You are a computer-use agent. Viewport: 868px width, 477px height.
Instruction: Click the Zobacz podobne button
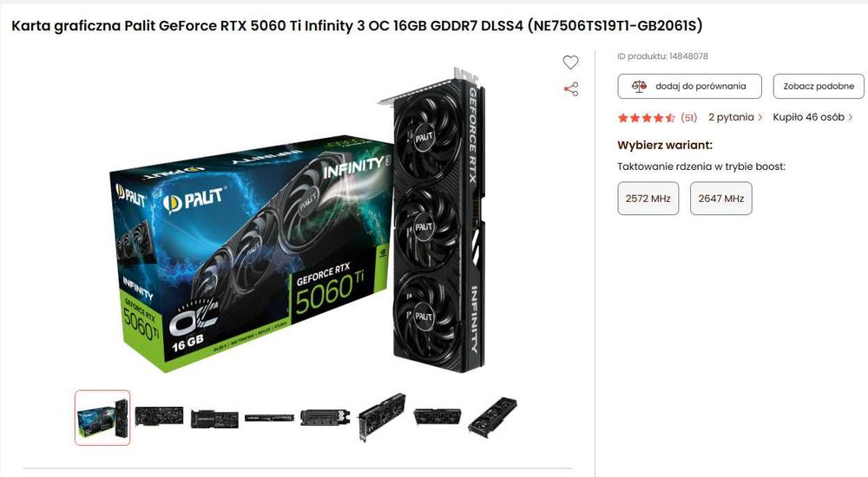click(819, 87)
